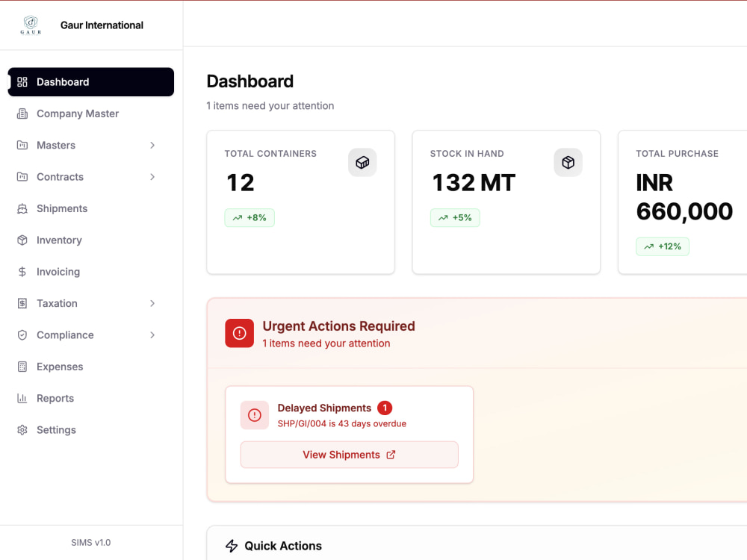Click the Gaur logo in sidebar header

click(x=31, y=25)
